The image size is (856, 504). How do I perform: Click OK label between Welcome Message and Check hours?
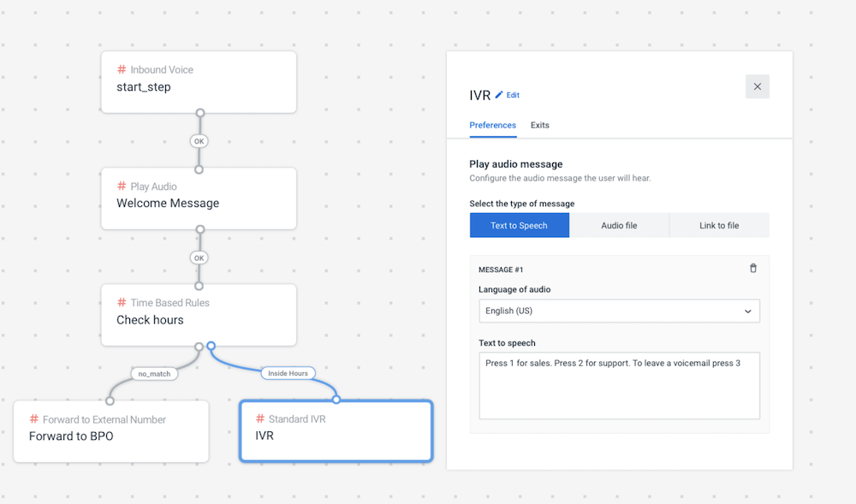tap(199, 258)
